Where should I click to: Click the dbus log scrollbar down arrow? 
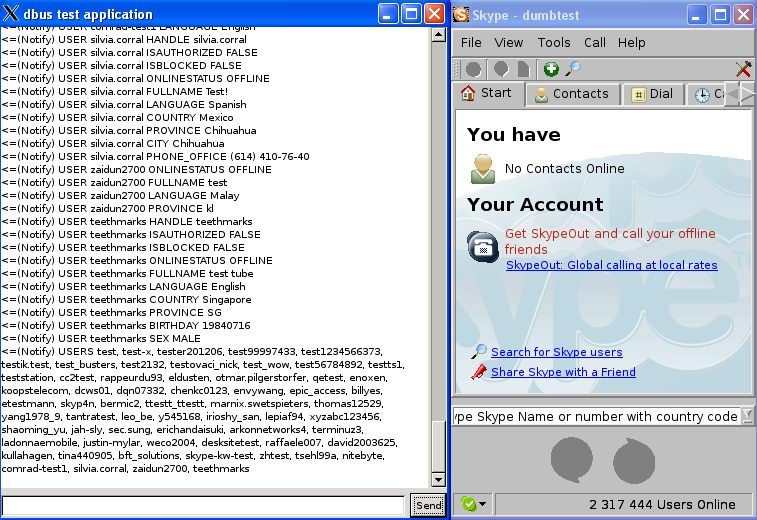[x=438, y=480]
